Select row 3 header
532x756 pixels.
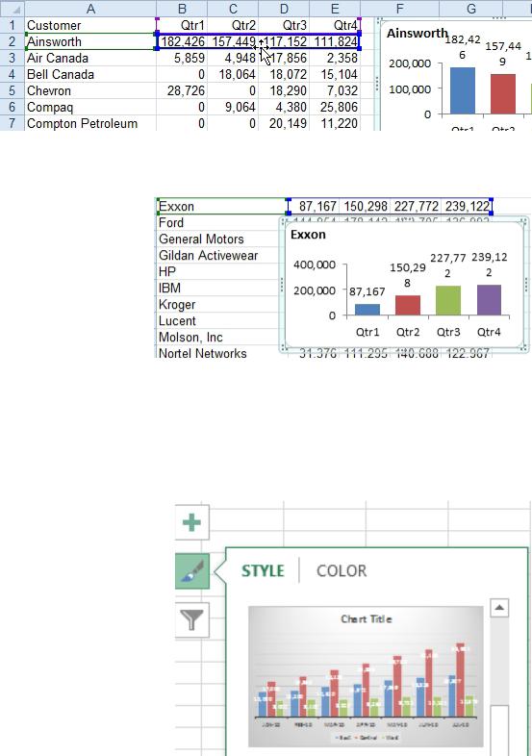coord(13,58)
